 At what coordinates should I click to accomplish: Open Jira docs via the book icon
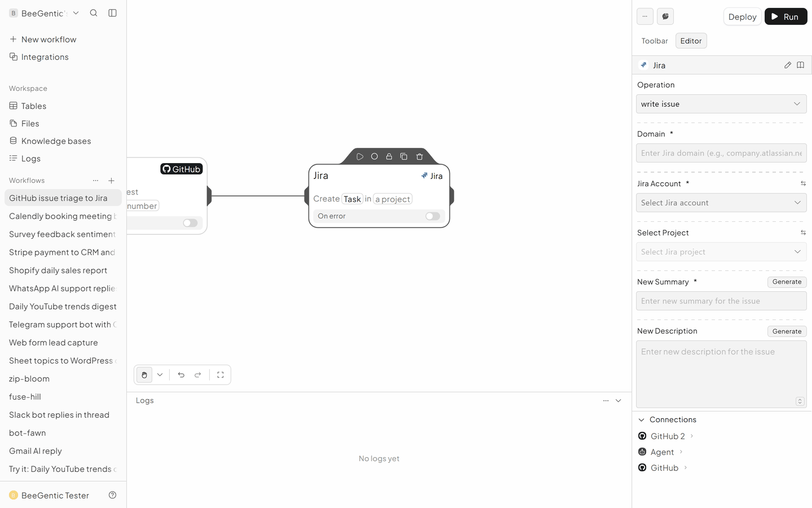(x=800, y=65)
